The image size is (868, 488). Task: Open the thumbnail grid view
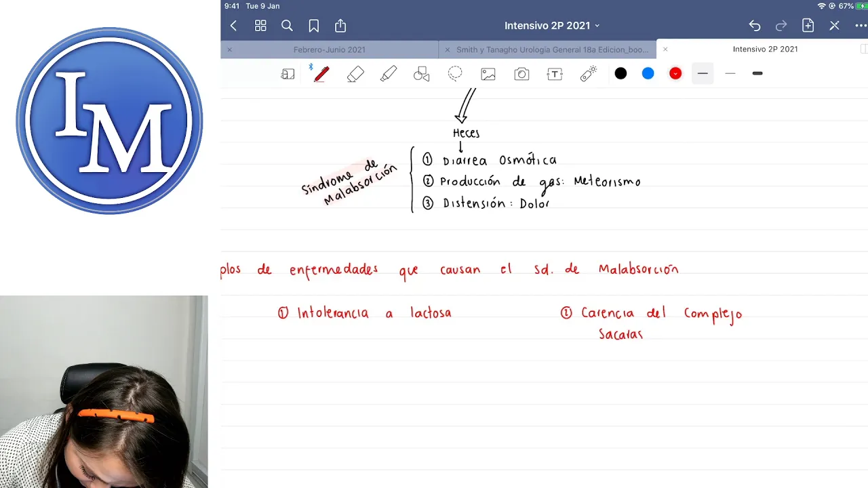[260, 26]
